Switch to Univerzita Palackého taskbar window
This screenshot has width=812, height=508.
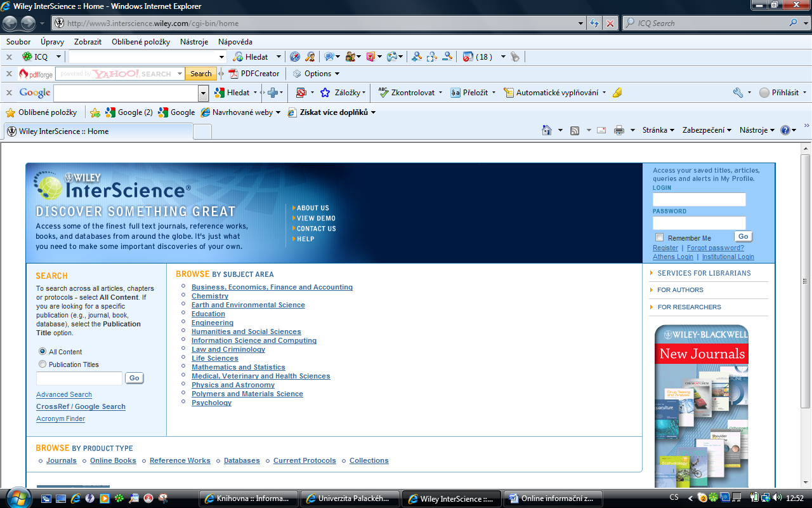coord(350,498)
